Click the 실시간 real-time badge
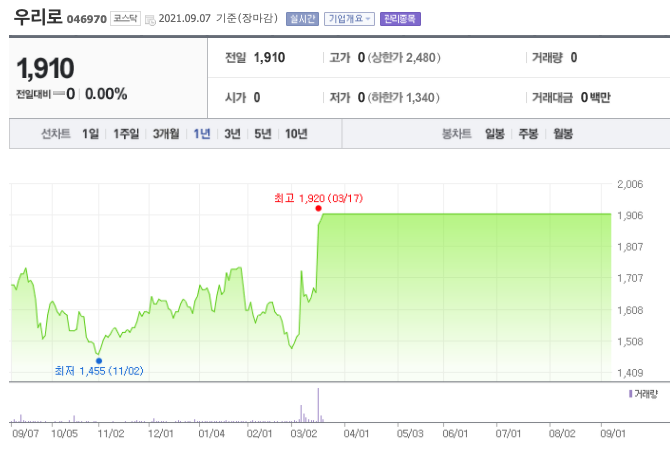Image resolution: width=670 pixels, height=457 pixels. point(302,19)
